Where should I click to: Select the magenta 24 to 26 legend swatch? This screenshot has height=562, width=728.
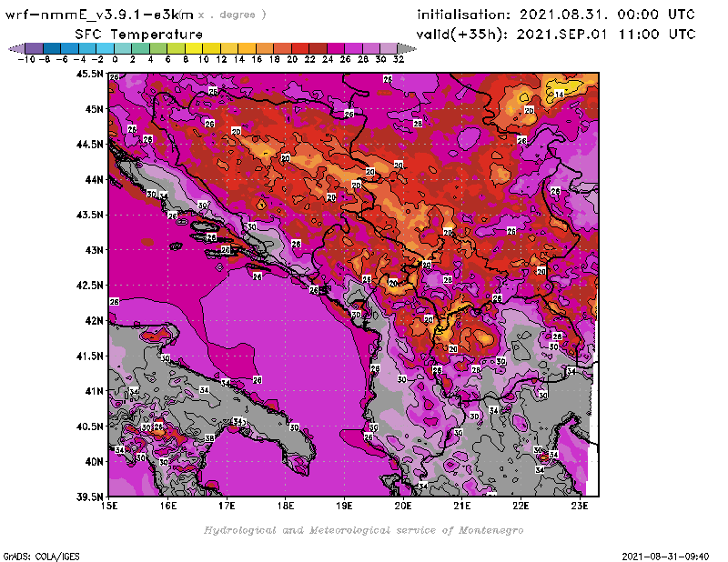point(335,49)
